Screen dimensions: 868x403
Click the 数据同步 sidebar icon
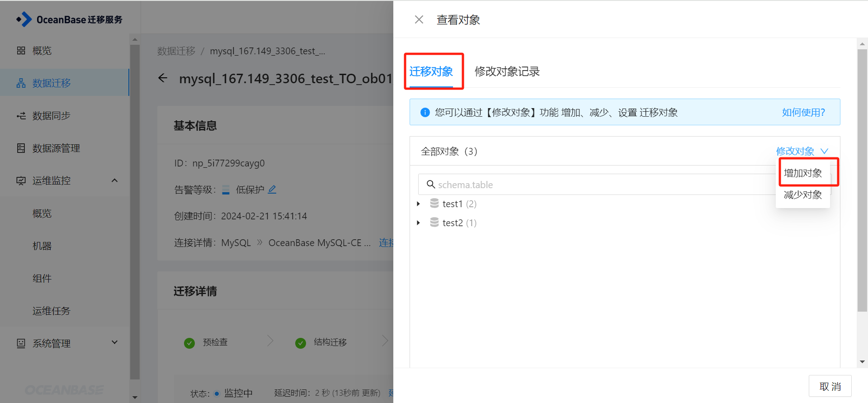[21, 116]
